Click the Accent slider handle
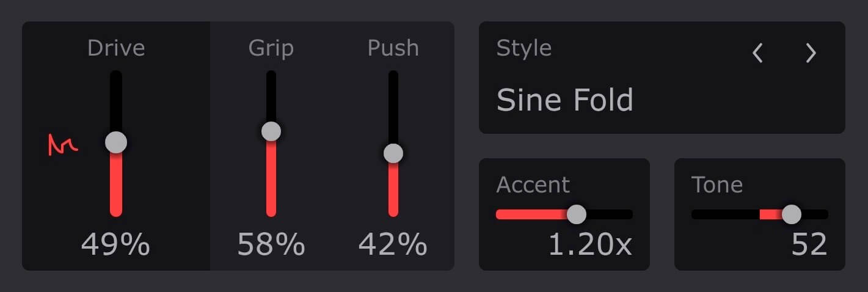Viewport: 868px width, 292px height. [577, 214]
